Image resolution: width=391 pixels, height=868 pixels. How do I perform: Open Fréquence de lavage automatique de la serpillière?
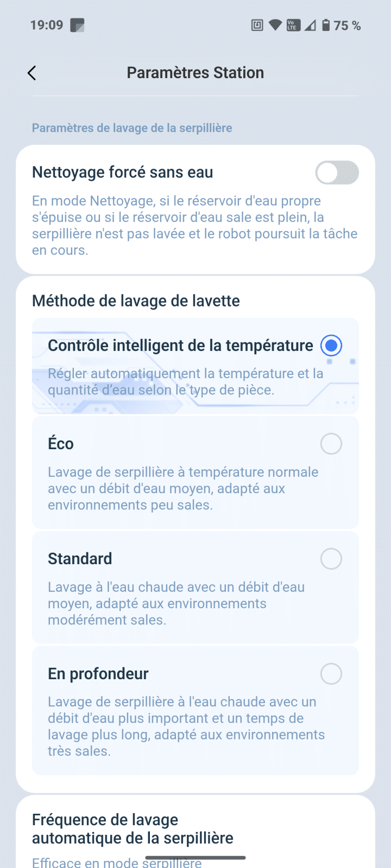click(133, 829)
